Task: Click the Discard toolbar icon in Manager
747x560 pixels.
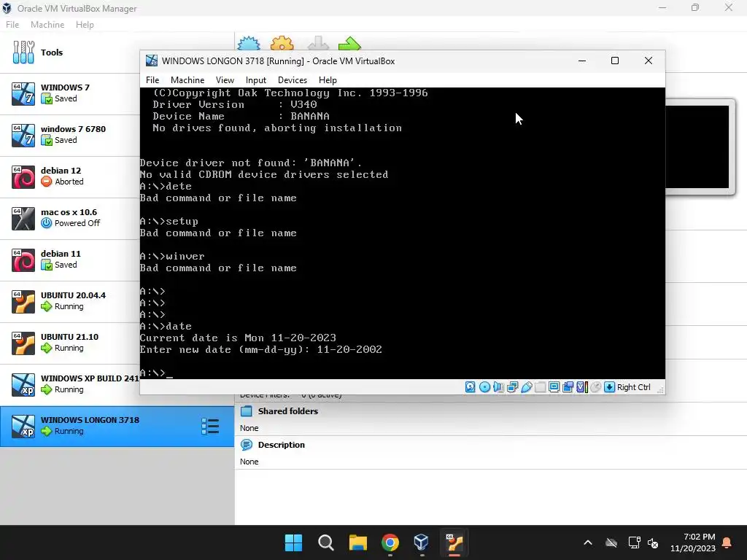Action: (318, 44)
